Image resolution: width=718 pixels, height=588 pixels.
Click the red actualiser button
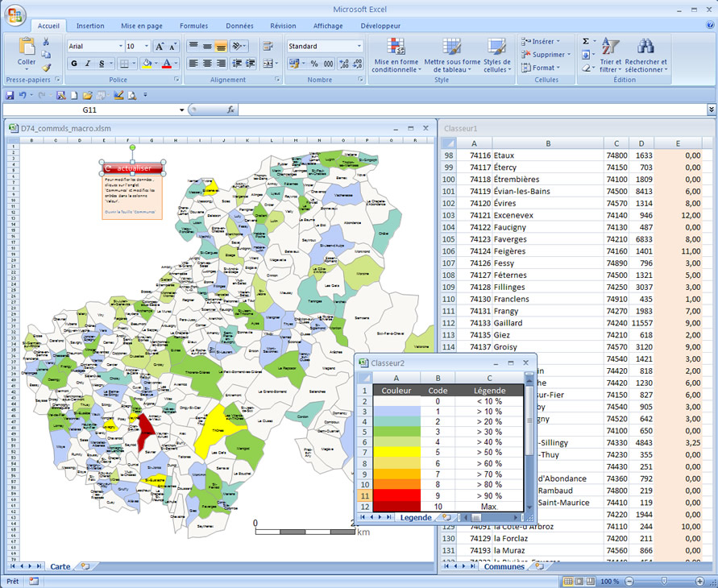133,168
